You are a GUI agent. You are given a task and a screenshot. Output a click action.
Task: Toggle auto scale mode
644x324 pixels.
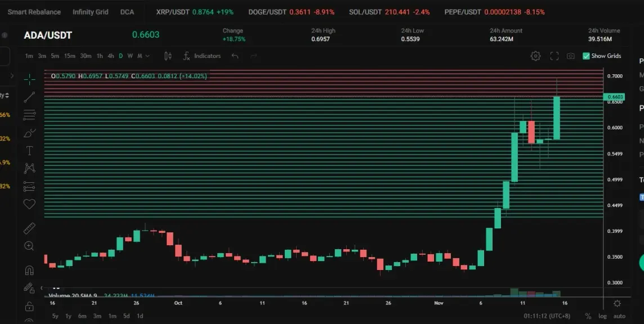[619, 316]
